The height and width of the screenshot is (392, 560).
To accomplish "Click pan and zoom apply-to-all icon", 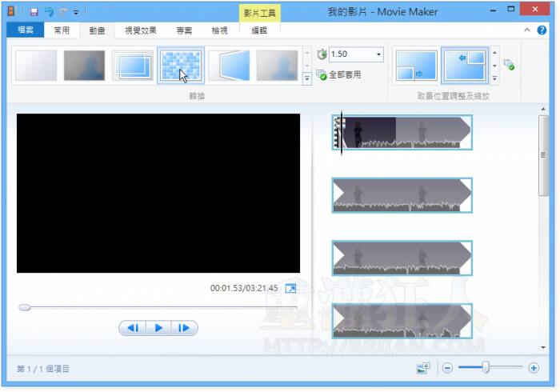I will point(509,65).
